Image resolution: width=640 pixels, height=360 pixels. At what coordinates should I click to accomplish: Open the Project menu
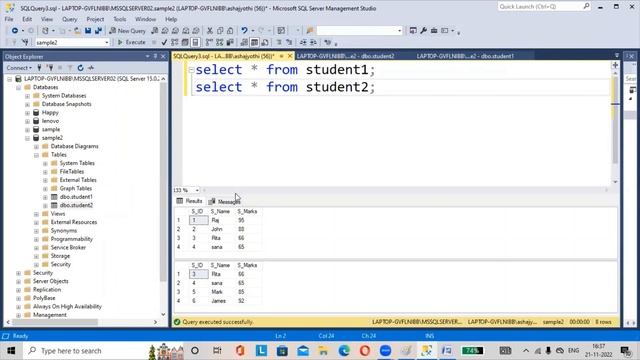click(95, 19)
